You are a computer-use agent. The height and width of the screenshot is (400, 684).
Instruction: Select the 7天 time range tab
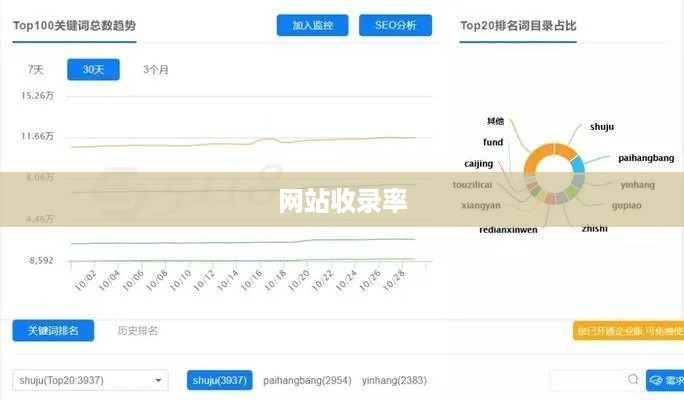point(36,70)
